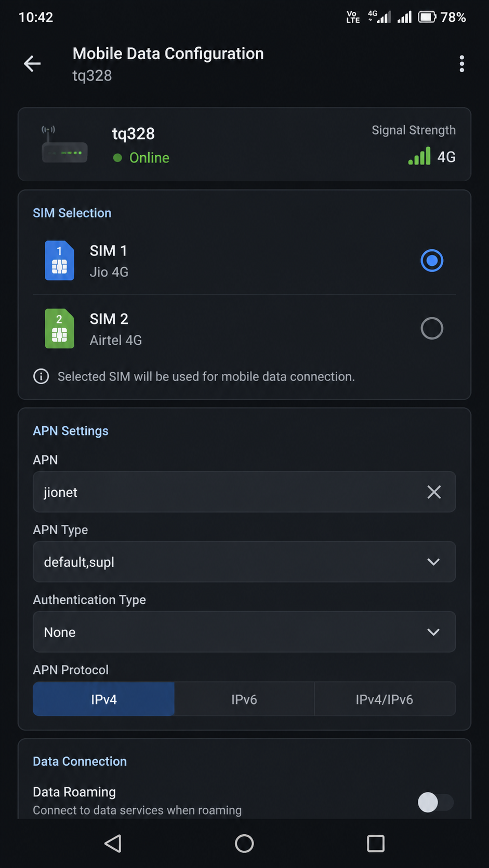This screenshot has width=489, height=868.
Task: Edit the jionet APN text field
Action: 229,492
